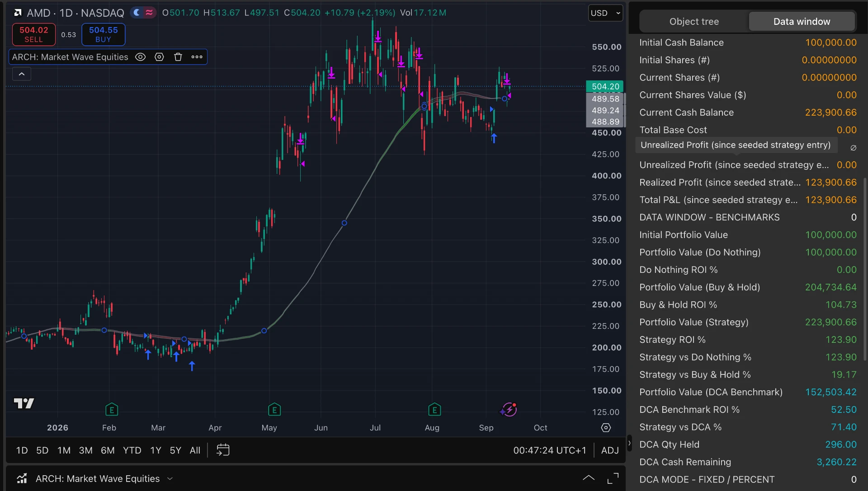This screenshot has height=491, width=868.
Task: Select the 5Y time range
Action: [x=175, y=450]
